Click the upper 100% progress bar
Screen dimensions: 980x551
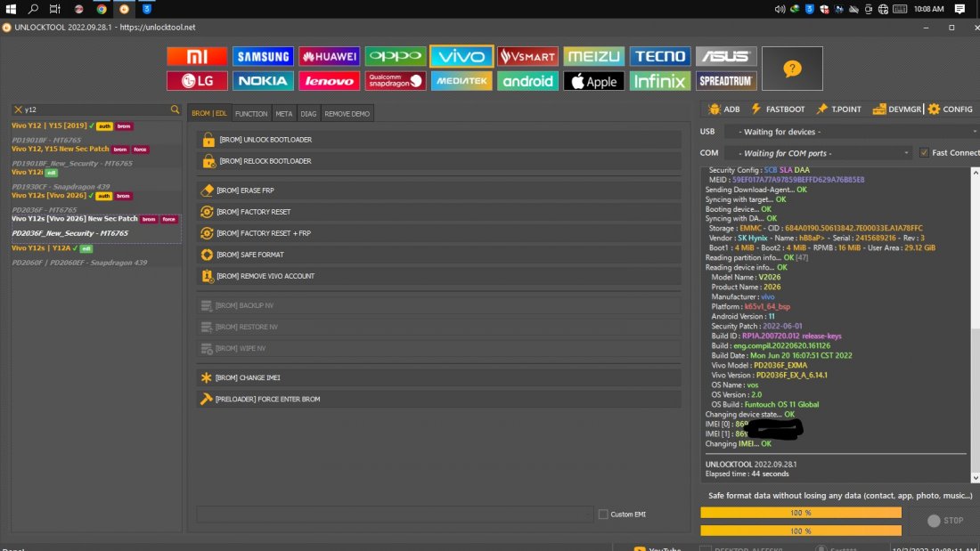point(801,513)
